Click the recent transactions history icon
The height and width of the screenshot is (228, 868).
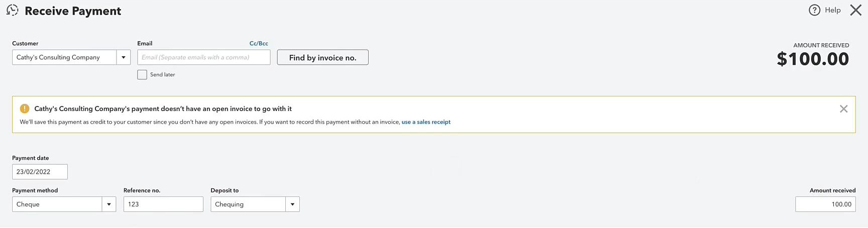click(12, 11)
